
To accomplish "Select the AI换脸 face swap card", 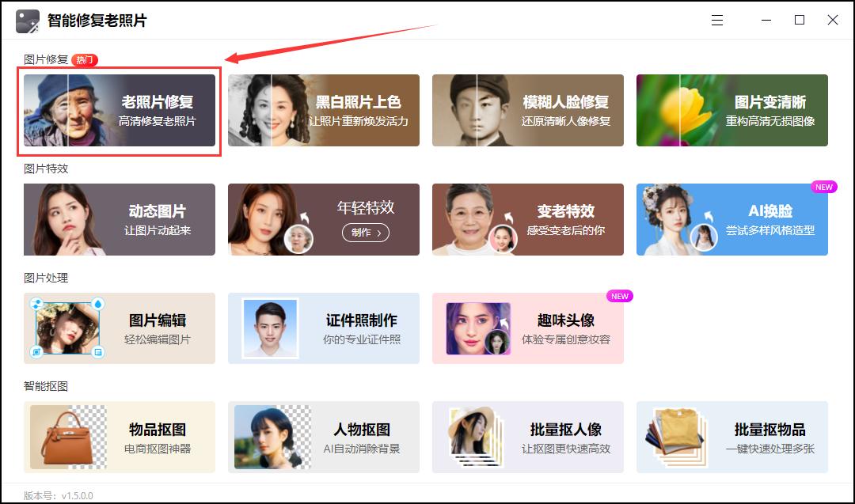I will click(731, 220).
